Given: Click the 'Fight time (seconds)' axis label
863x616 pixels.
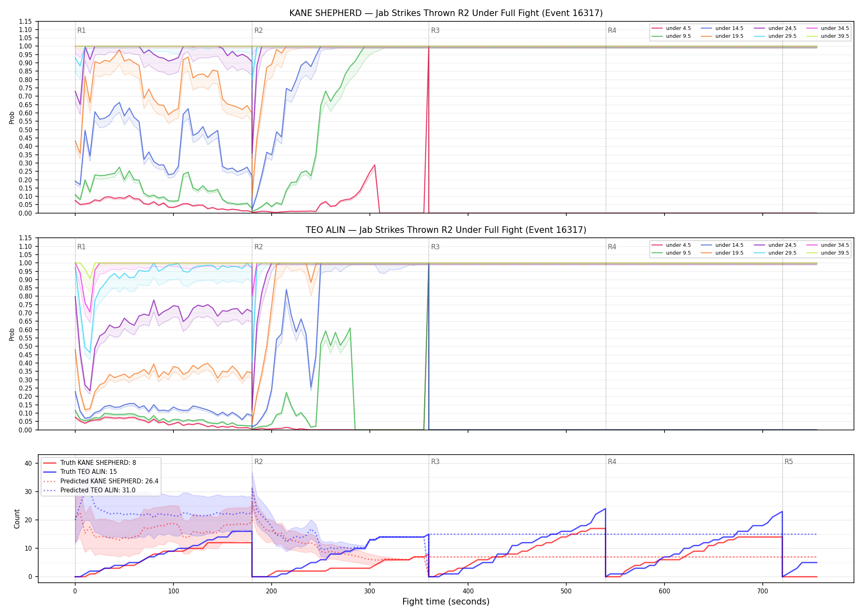Looking at the screenshot, I should [446, 602].
